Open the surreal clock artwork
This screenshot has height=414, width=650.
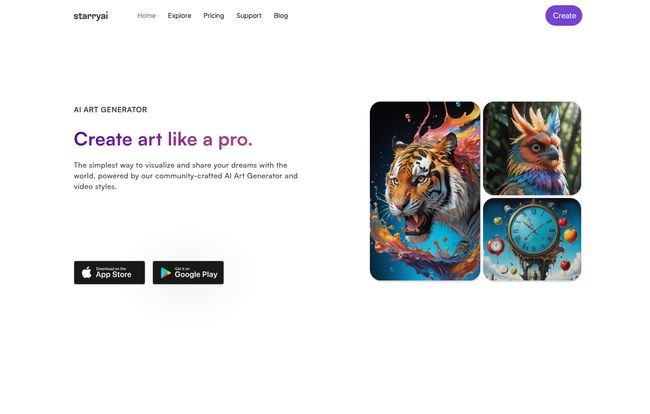[x=532, y=239]
